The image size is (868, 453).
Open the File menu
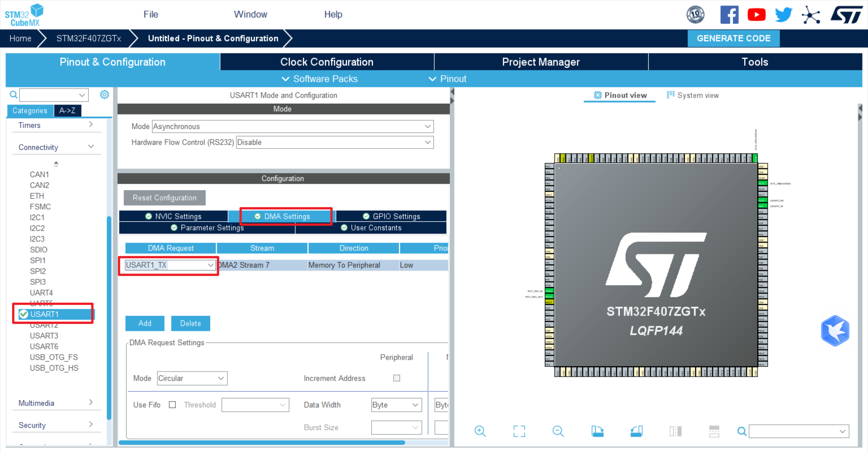151,14
